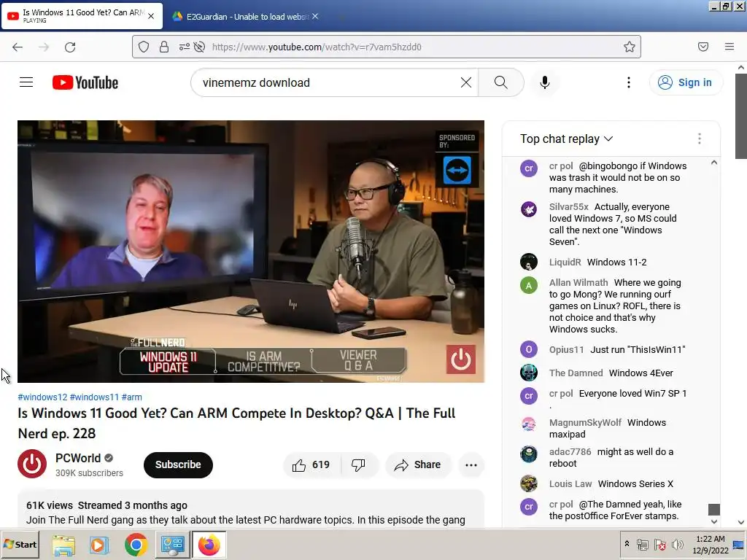The height and width of the screenshot is (560, 747).
Task: Open the site permissions icon in address bar
Action: (184, 47)
